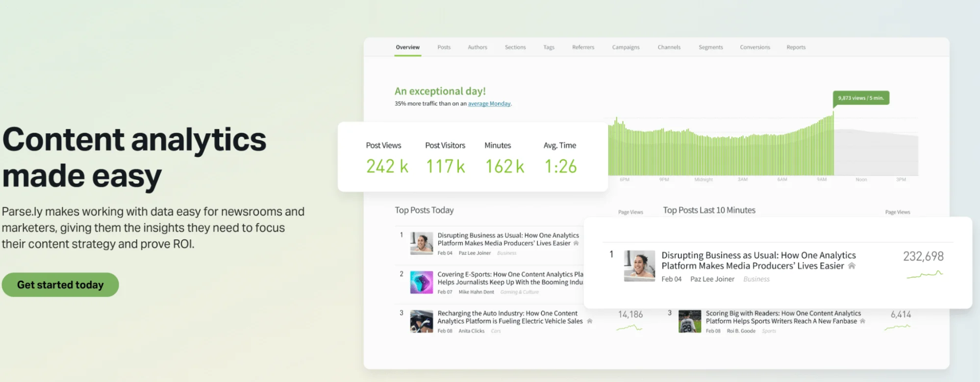Open the Covering E-Sports post thumbnail
The height and width of the screenshot is (382, 980).
pos(422,283)
